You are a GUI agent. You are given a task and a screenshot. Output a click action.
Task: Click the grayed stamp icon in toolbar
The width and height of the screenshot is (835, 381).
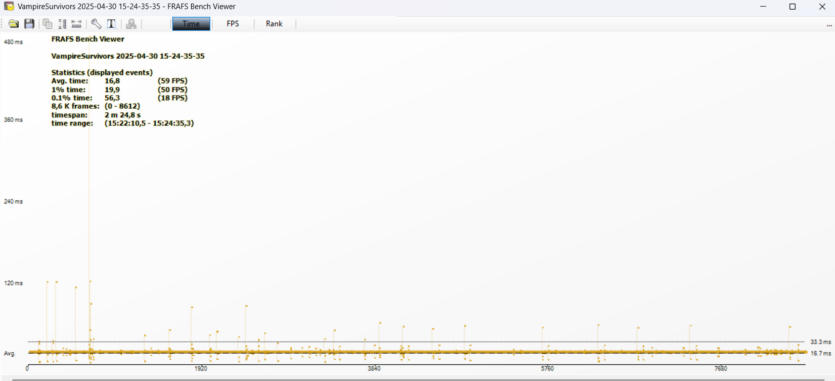131,23
